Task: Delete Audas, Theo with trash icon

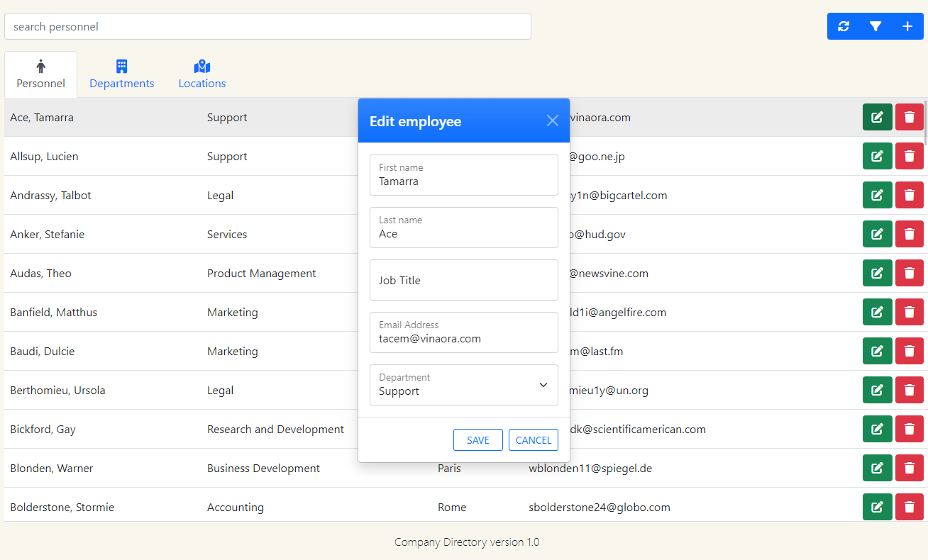Action: coord(909,273)
